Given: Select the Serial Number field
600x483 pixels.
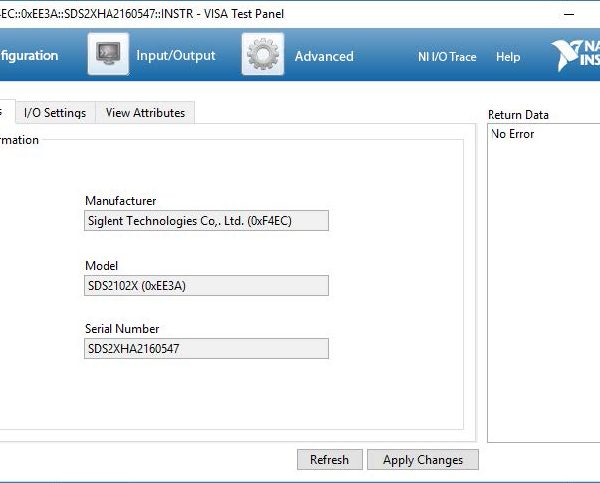Looking at the screenshot, I should pyautogui.click(x=206, y=348).
